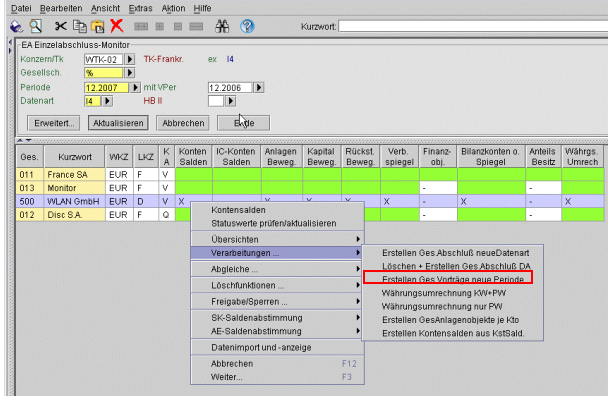Click green Konten Salden cell for France SA
610x396 pixels.
pyautogui.click(x=194, y=175)
